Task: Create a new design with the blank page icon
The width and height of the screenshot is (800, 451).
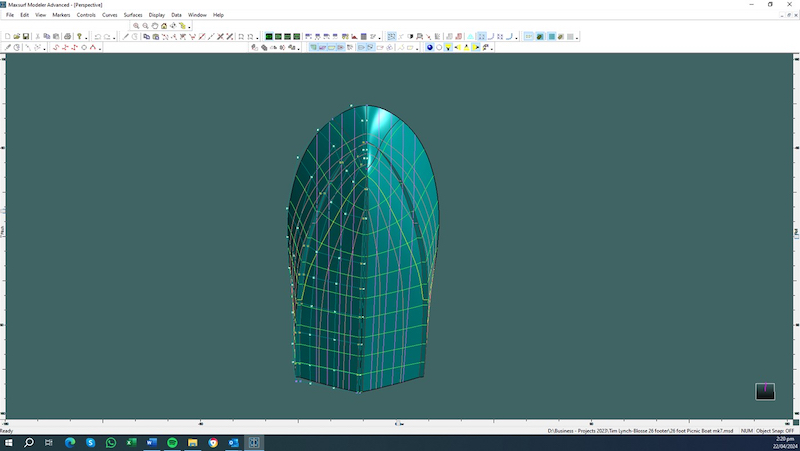Action: point(8,37)
